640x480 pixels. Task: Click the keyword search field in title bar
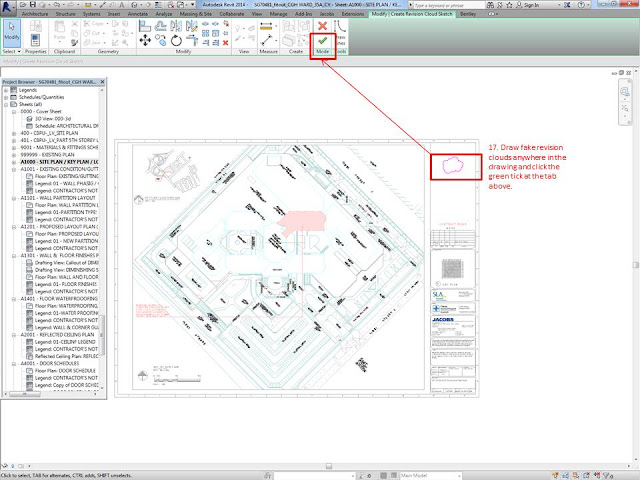point(449,5)
